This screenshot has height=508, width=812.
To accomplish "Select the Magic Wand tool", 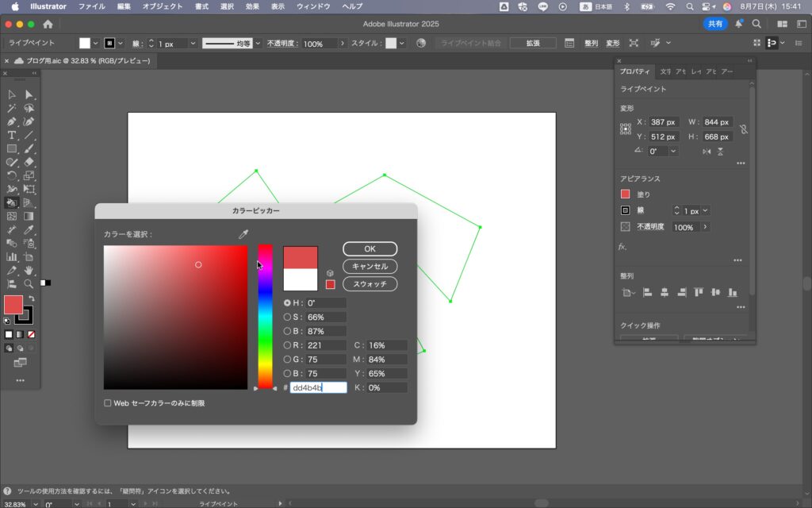I will coord(11,108).
